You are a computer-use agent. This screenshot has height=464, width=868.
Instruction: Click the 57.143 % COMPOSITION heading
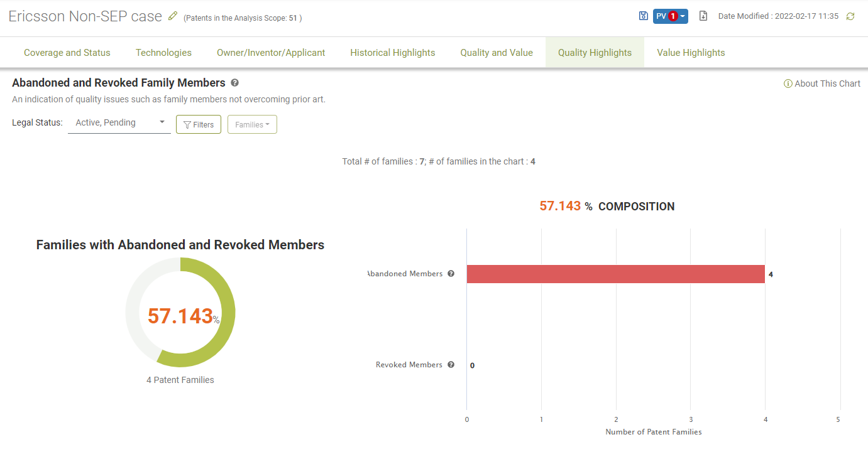[x=607, y=206]
